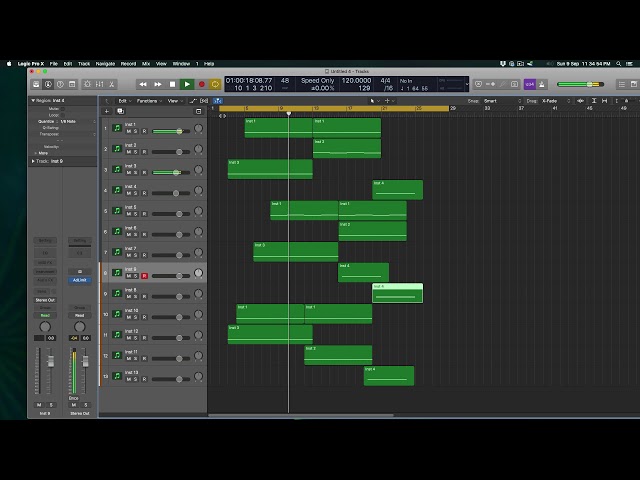
Task: Toggle the region Mute checkbox in inspector
Action: click(x=62, y=109)
